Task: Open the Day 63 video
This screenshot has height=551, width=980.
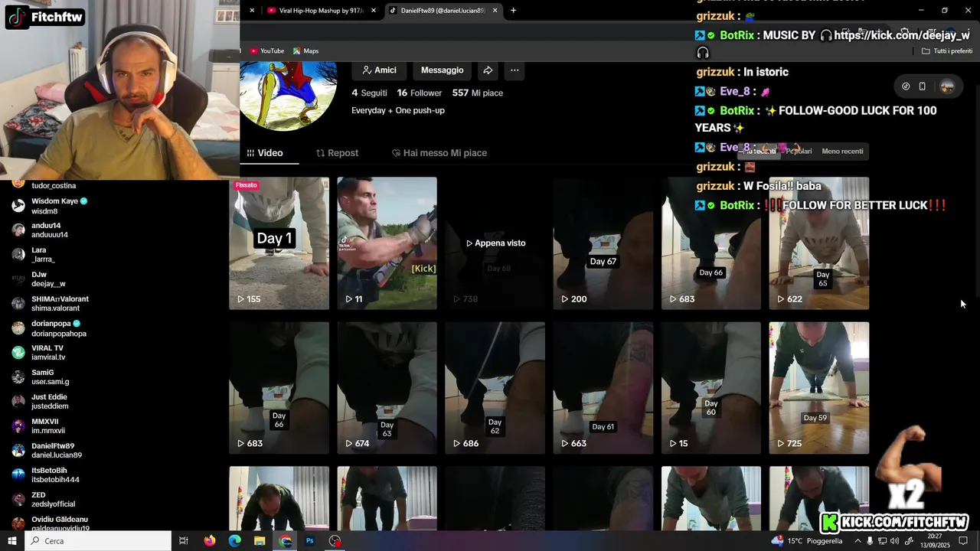Action: point(387,388)
